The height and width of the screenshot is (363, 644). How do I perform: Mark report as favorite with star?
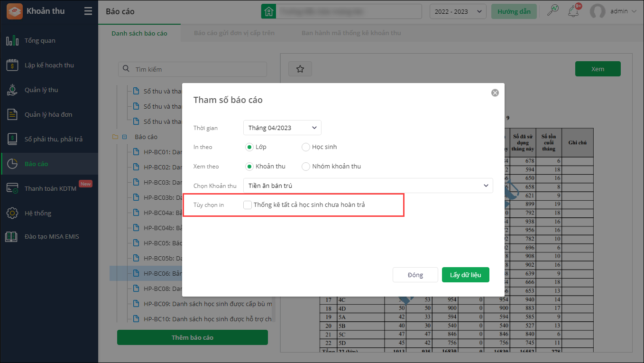click(300, 69)
